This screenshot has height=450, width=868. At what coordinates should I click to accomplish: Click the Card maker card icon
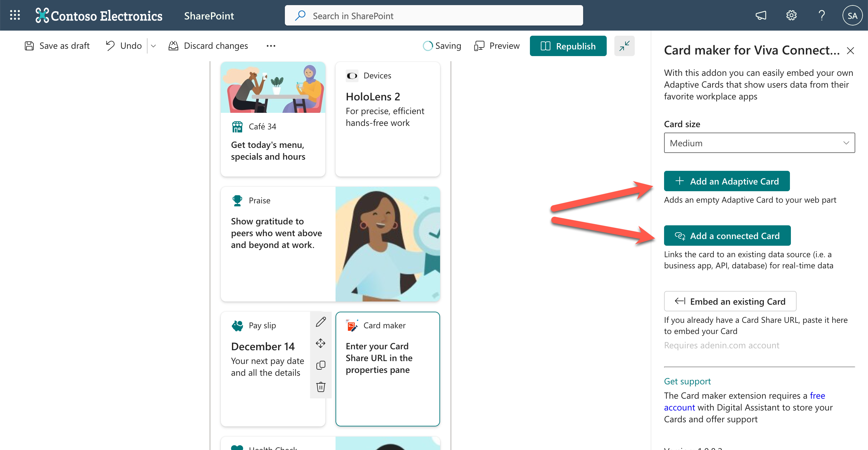[352, 326]
